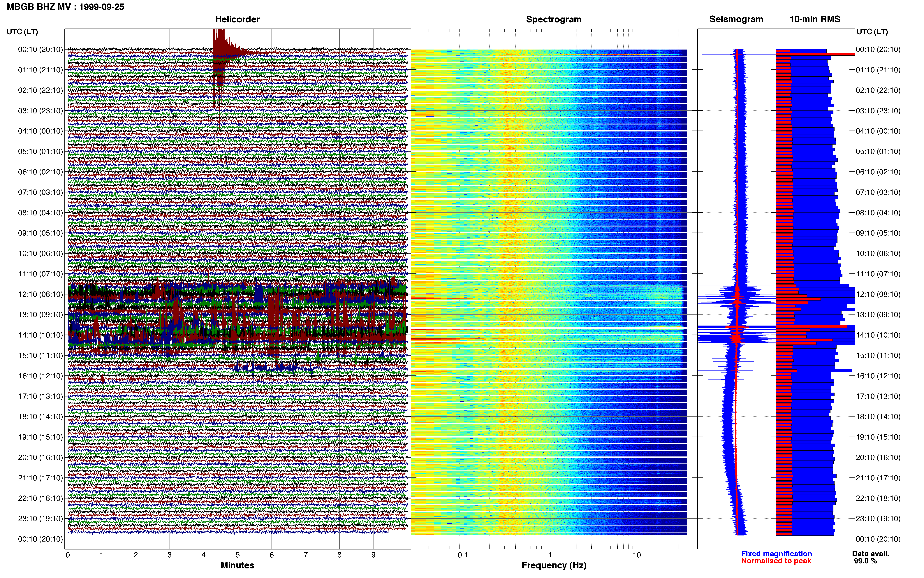
Task: Click right-side time label '14:10 (10:10)'
Action: coord(878,335)
